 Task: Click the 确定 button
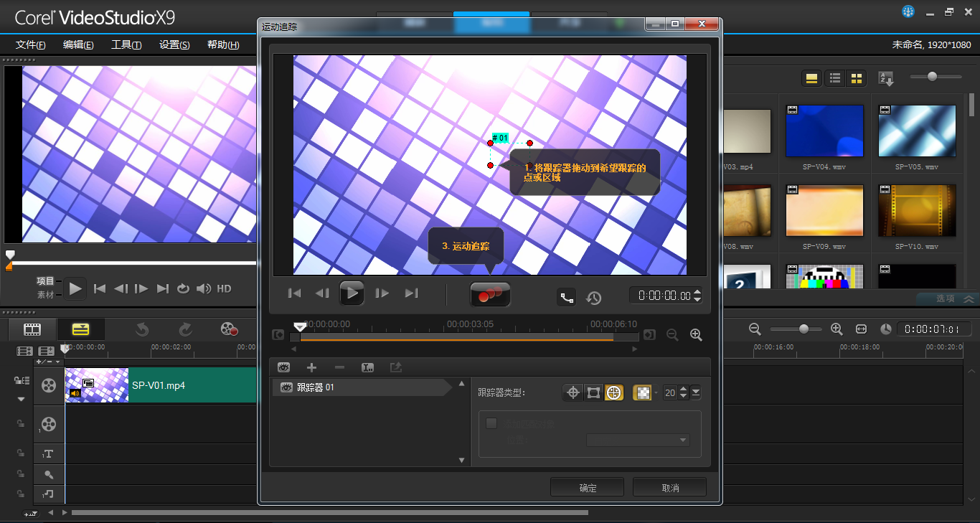pos(588,488)
